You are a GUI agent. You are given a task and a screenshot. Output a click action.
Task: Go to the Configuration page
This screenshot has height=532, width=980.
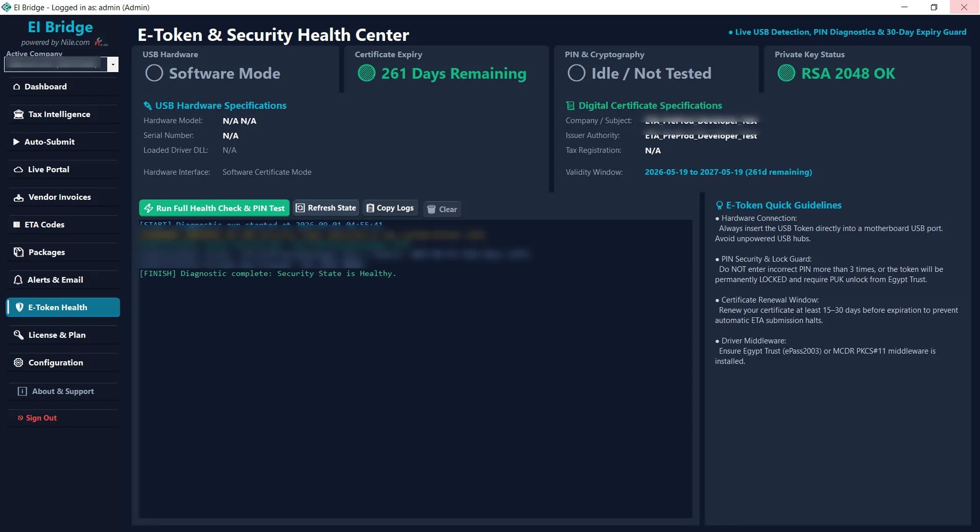[63, 363]
